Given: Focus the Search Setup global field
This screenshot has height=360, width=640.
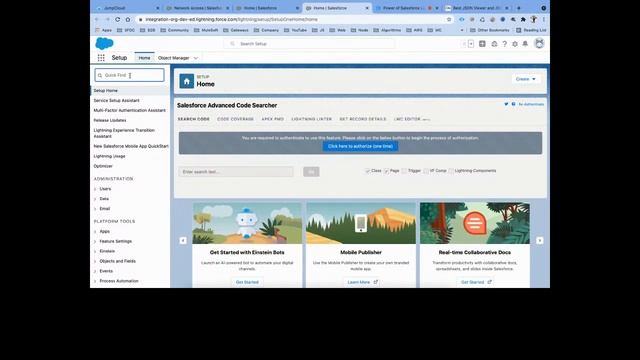Looking at the screenshot, I should point(309,44).
